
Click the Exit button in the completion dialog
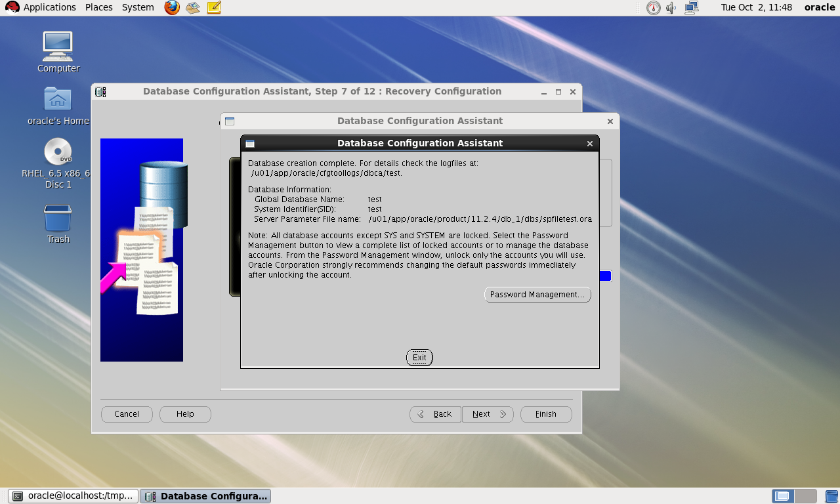(x=419, y=358)
